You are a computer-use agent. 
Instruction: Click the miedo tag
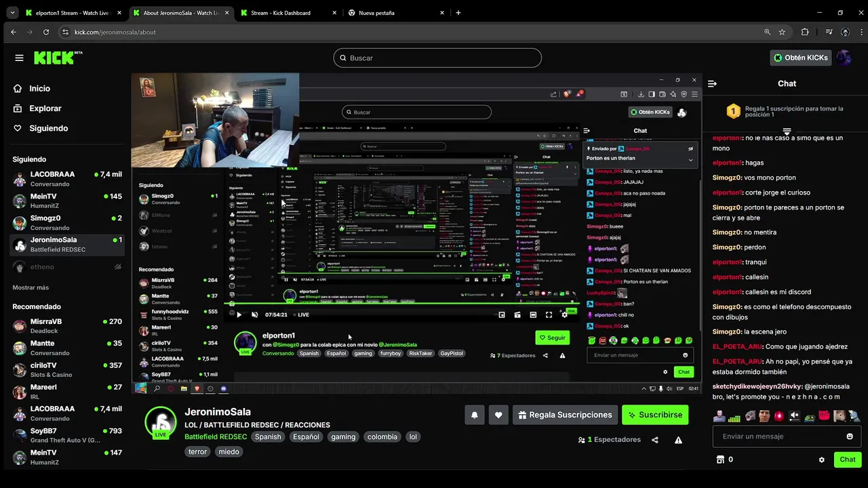pyautogui.click(x=229, y=451)
